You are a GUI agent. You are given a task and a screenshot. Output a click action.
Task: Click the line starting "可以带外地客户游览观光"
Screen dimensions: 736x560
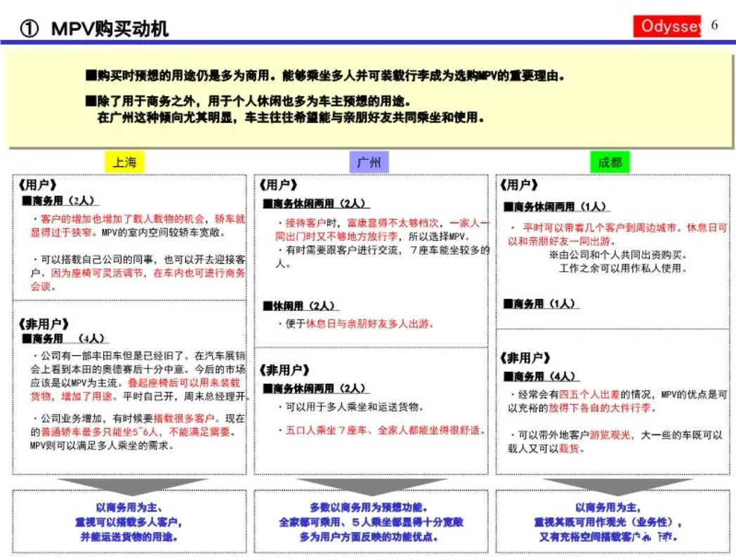click(x=617, y=435)
